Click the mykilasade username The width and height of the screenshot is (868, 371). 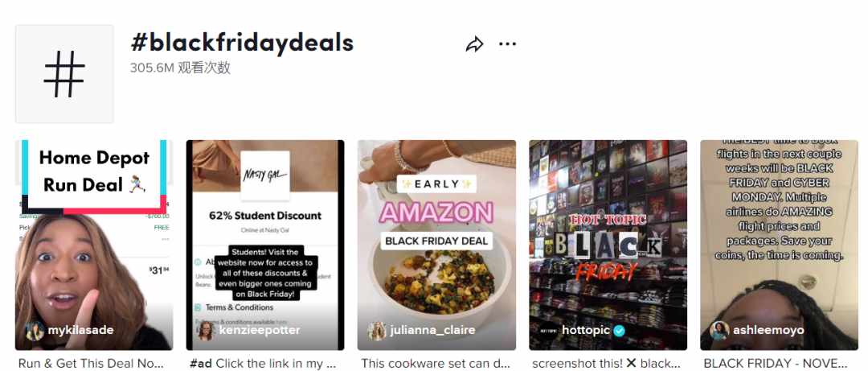click(x=81, y=330)
